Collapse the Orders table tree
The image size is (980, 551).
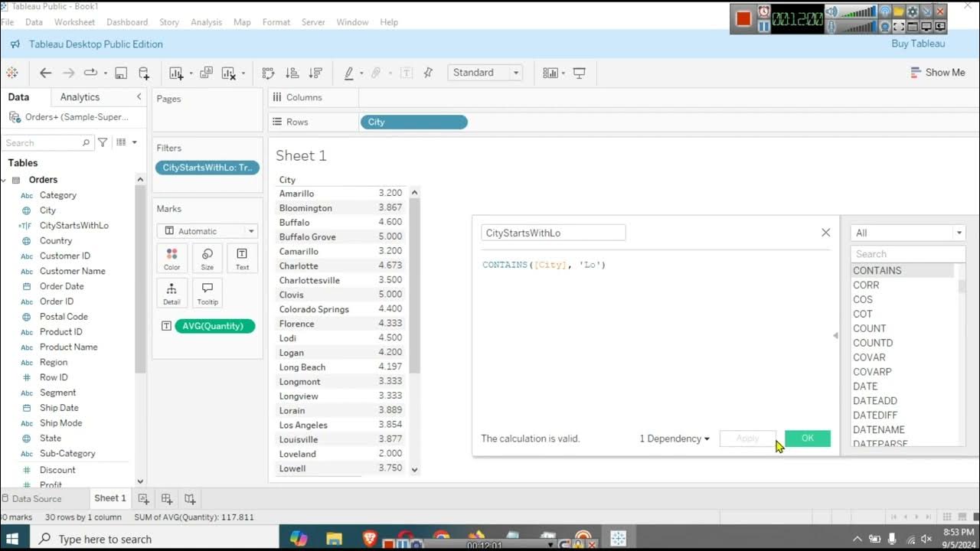4,180
